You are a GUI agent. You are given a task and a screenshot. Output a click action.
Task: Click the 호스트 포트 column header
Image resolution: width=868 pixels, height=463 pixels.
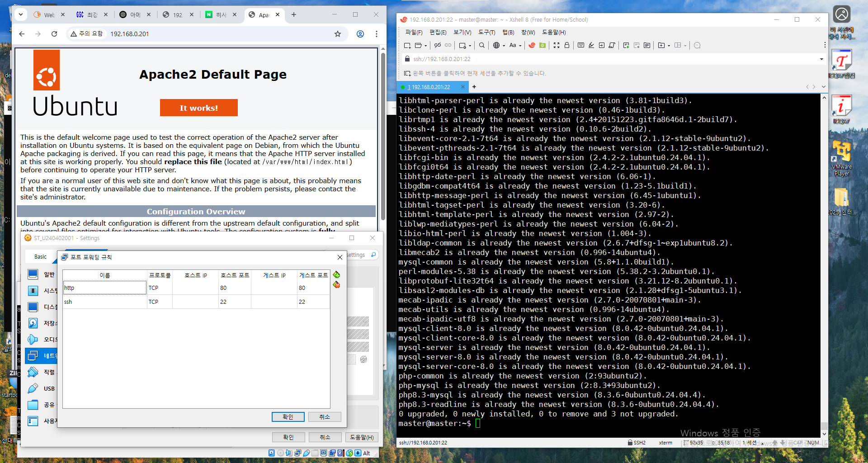tap(235, 275)
